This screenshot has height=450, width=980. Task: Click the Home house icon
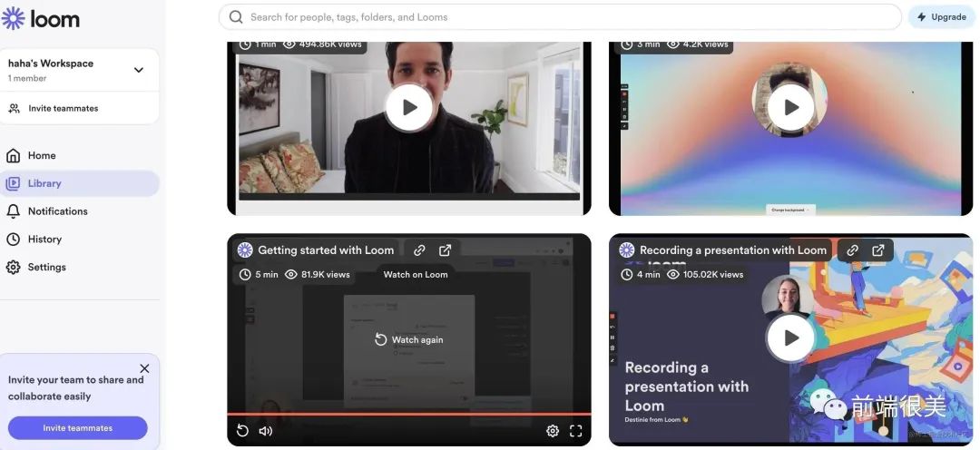pyautogui.click(x=13, y=156)
